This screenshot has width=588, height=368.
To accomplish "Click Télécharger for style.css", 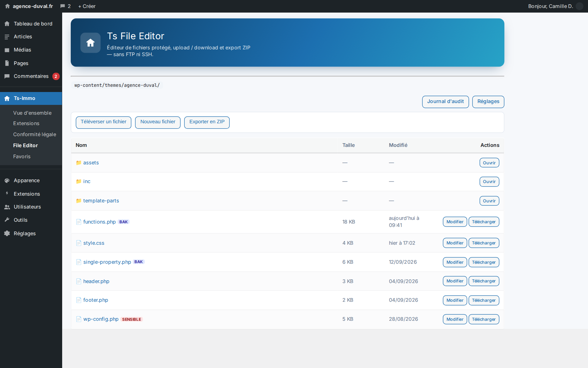I will 484,243.
